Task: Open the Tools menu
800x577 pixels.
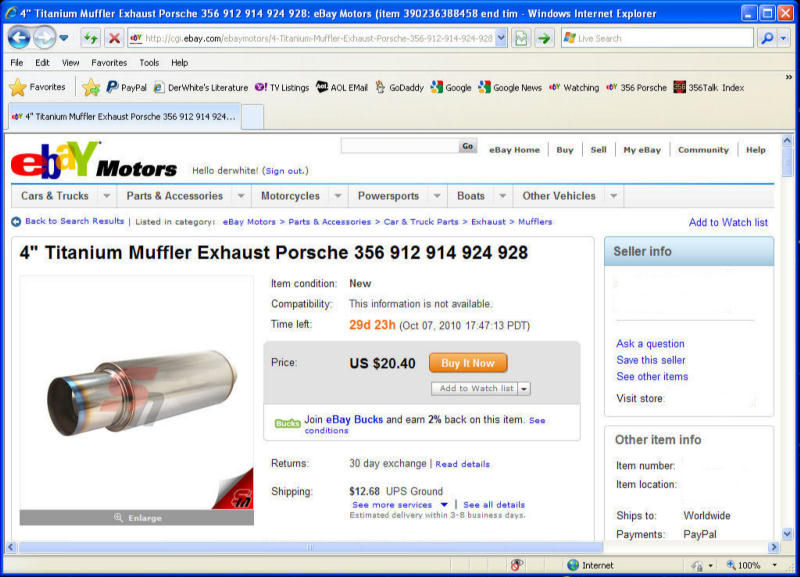Action: 149,63
